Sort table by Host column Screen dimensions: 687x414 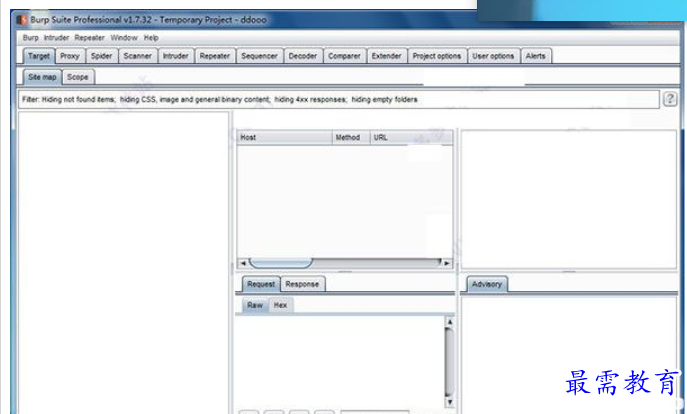(x=284, y=138)
